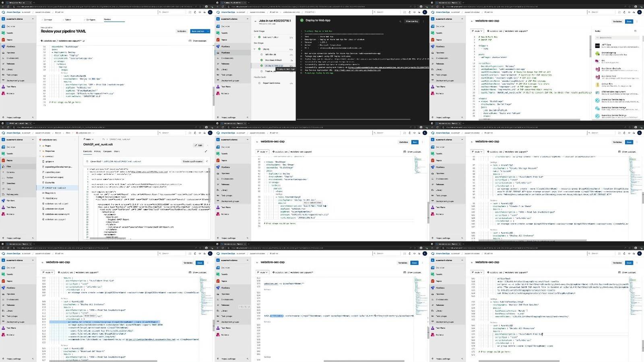Click the horizontal scrollbar under the OWASP_xml_nunit.xslt code
644x362 pixels.
coord(108,238)
